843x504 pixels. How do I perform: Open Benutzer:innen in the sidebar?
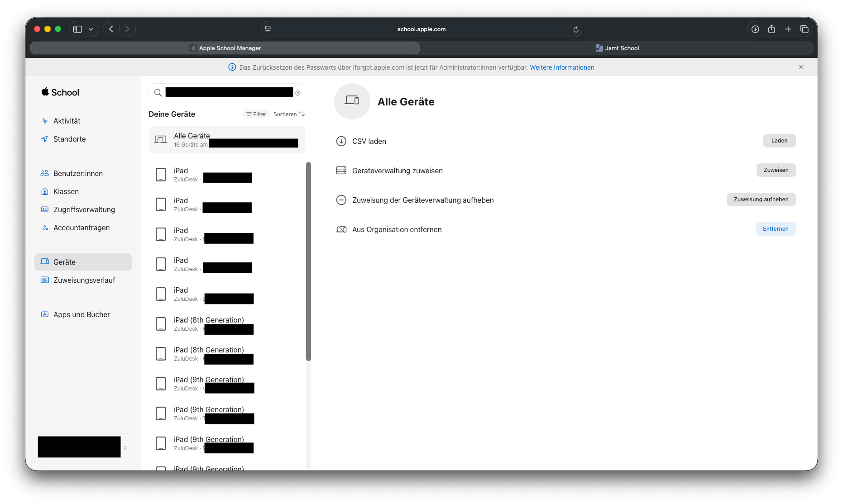click(78, 173)
